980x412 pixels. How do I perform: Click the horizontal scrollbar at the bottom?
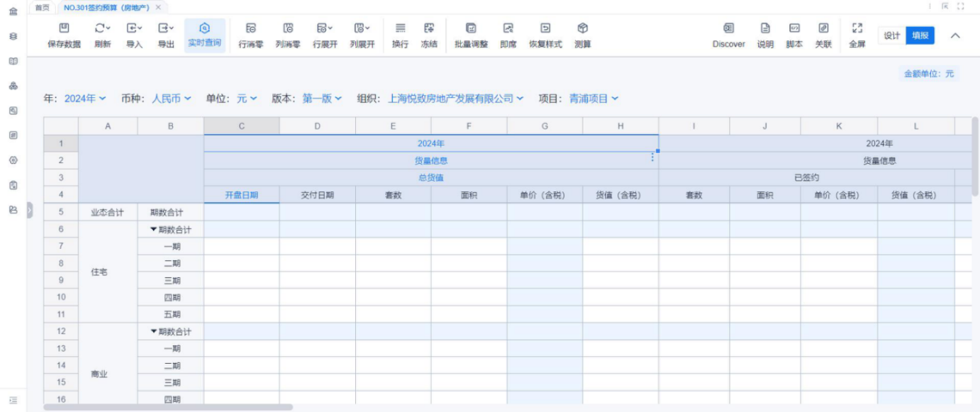point(168,408)
